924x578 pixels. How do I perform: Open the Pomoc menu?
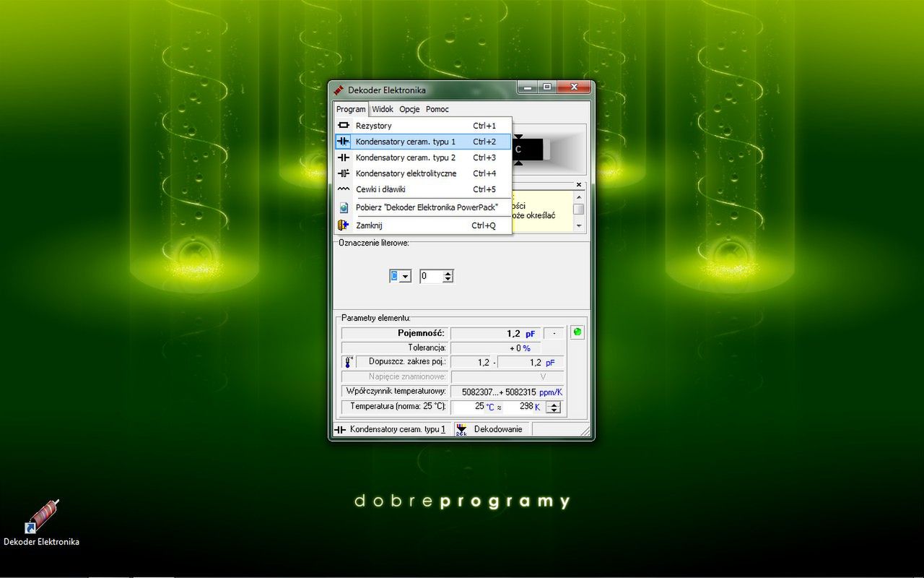(x=437, y=109)
